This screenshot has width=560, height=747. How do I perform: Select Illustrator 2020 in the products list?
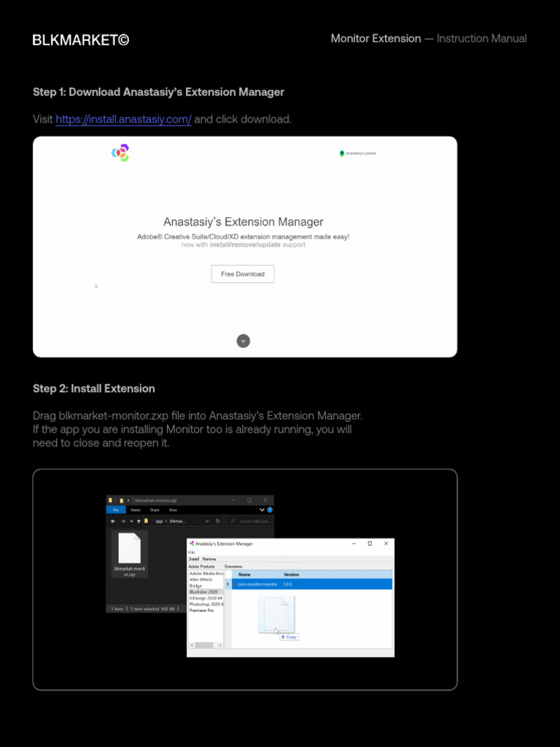point(206,592)
